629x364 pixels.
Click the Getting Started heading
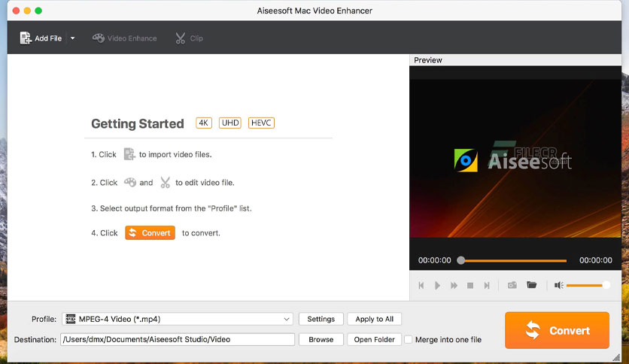pos(138,123)
